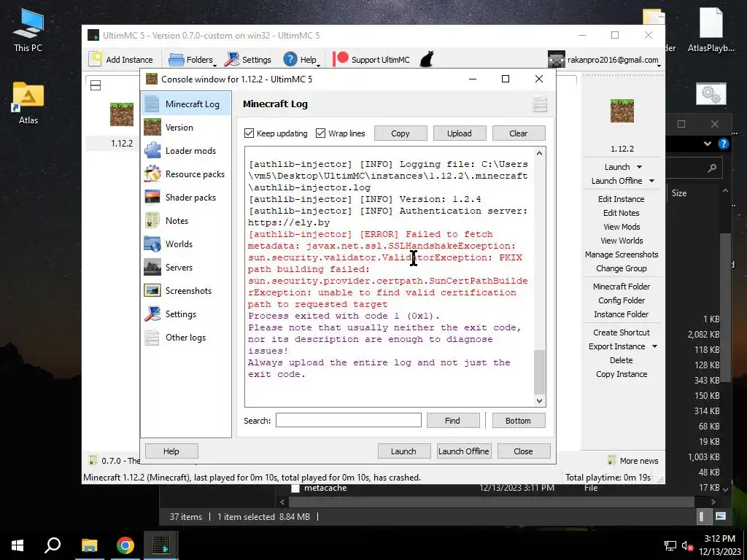Click Support UltimMC Patreon button
The image size is (747, 560).
371,60
